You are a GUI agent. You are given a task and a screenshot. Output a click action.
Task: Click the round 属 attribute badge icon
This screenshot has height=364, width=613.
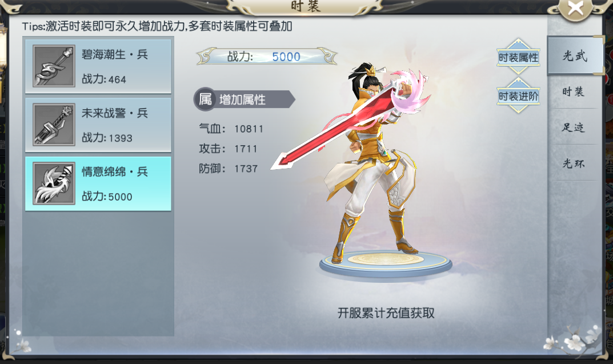coord(205,99)
